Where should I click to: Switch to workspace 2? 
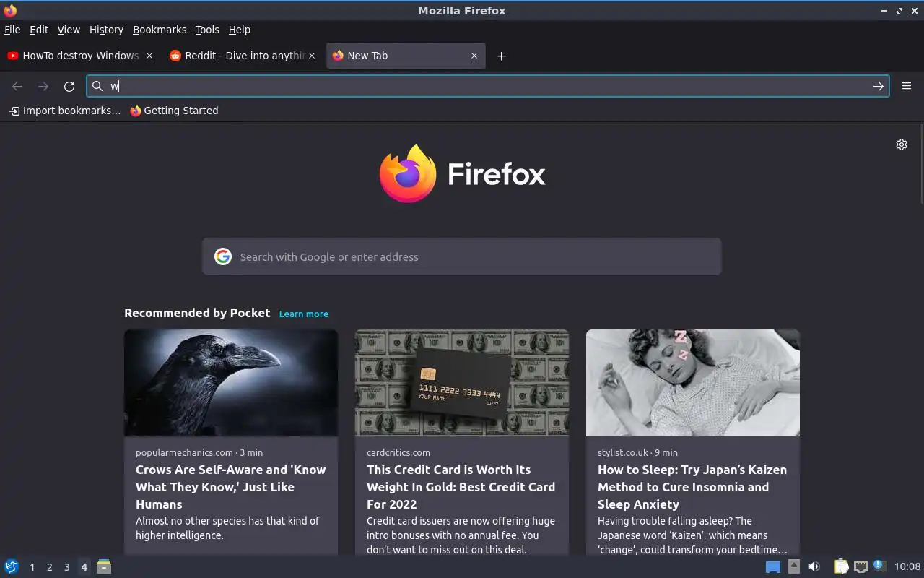(x=49, y=567)
